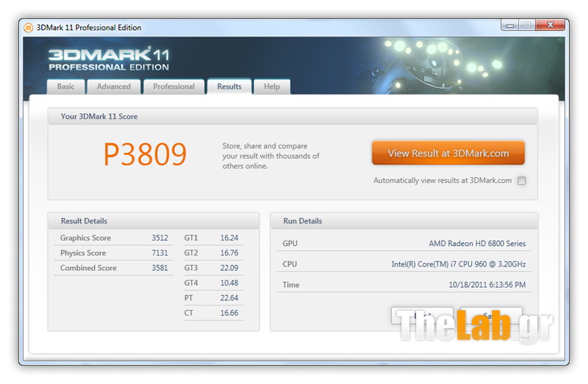Select Graphics Score value 3512
The height and width of the screenshot is (384, 588).
tap(159, 238)
